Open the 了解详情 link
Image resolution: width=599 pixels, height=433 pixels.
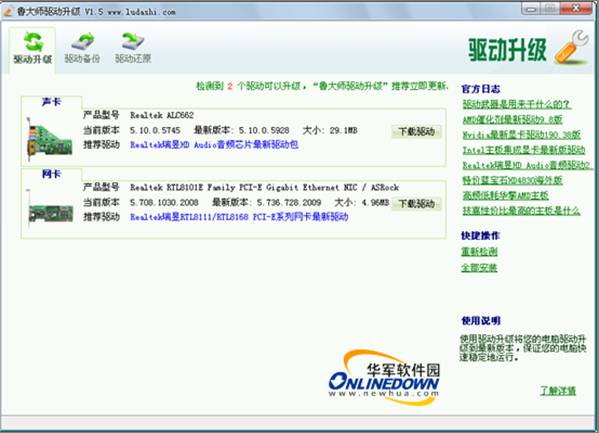click(558, 391)
